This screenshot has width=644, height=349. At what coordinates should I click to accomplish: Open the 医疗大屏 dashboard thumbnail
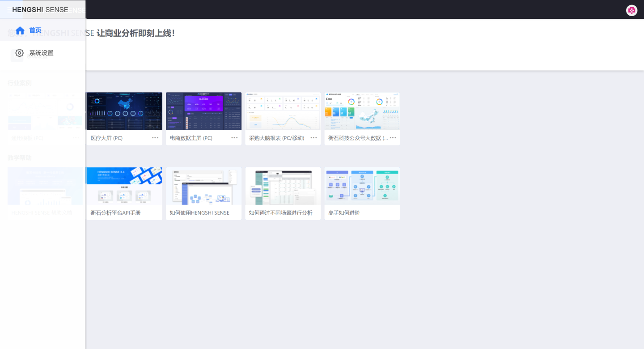tap(124, 111)
